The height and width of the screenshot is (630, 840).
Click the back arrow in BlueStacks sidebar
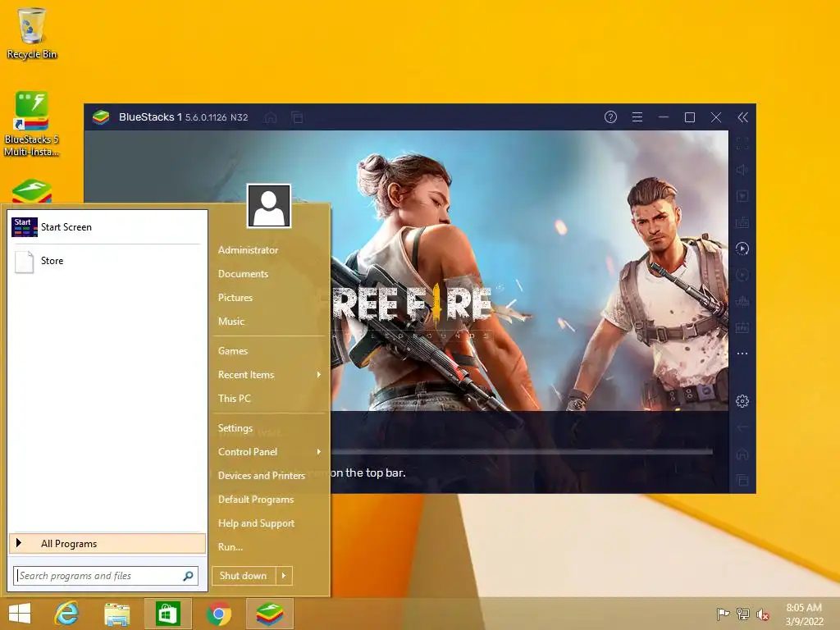[x=742, y=427]
